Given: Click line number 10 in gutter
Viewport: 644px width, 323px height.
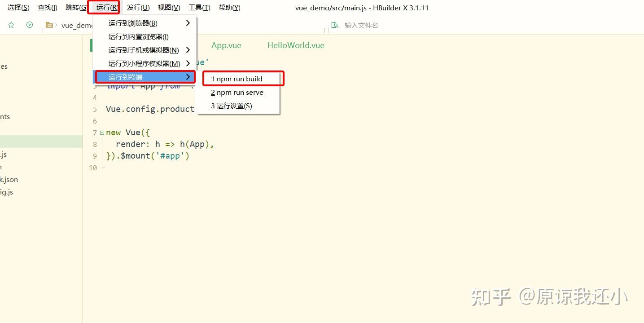Looking at the screenshot, I should 93,168.
